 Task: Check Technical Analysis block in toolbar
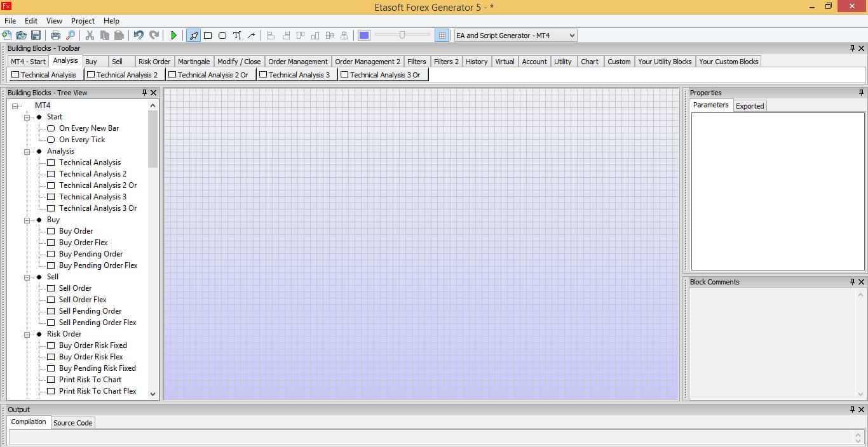click(x=15, y=75)
